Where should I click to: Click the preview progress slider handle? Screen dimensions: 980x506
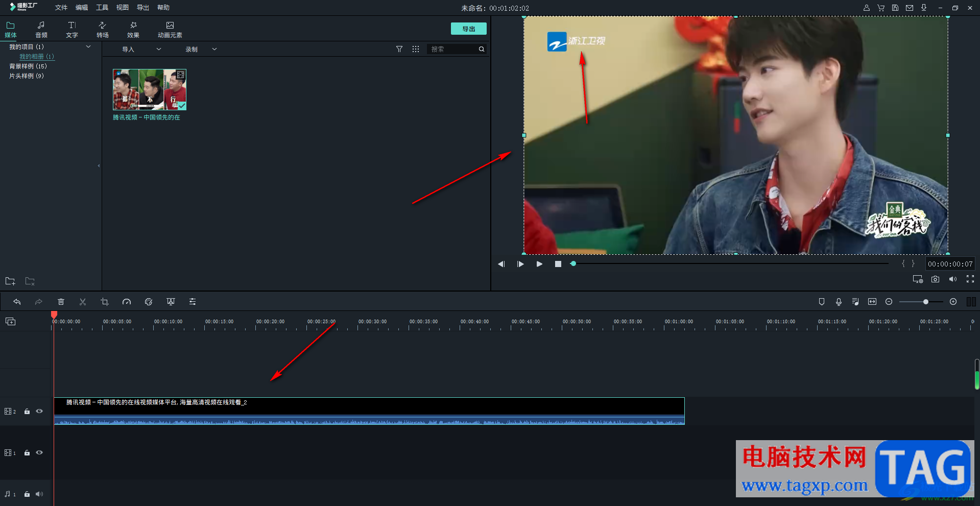573,264
